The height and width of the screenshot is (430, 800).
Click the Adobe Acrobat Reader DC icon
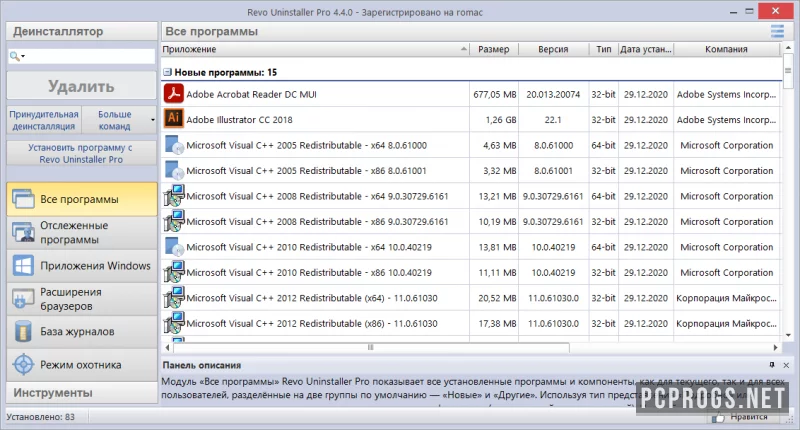point(173,94)
